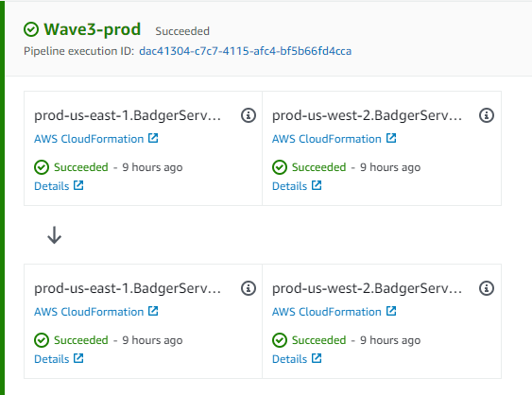
Task: Click the external-link icon beside upper east-1 AWS CloudFormation
Action: pos(153,139)
